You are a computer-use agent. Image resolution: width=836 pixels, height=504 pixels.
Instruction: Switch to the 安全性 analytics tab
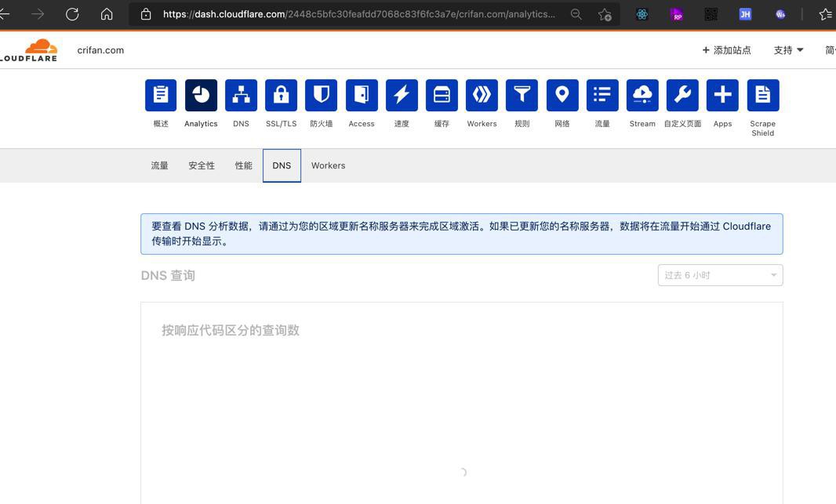pyautogui.click(x=202, y=165)
